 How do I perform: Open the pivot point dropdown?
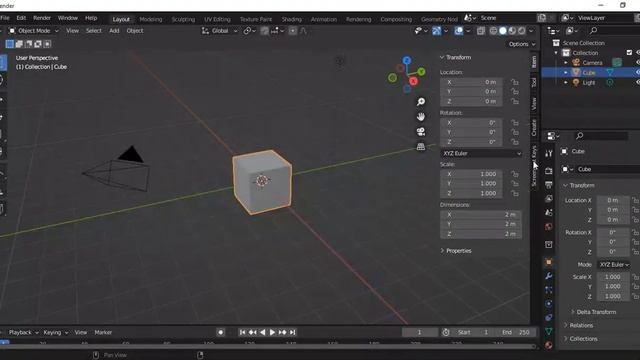249,31
